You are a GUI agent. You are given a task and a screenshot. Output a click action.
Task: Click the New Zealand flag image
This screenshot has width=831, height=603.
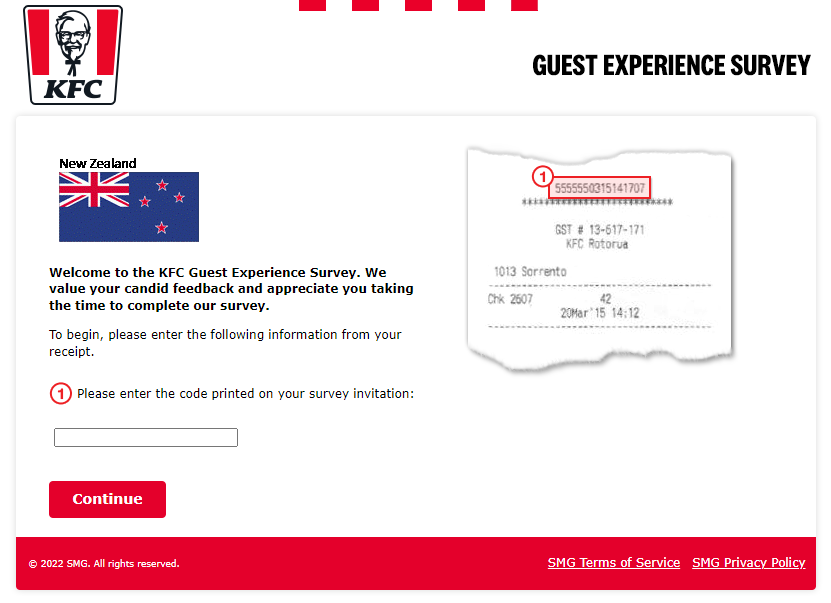129,207
